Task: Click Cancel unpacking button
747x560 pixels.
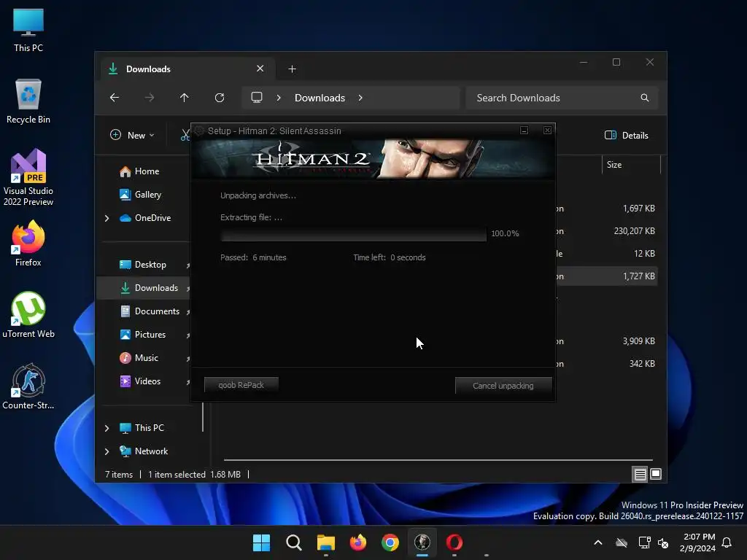Action: tap(503, 386)
